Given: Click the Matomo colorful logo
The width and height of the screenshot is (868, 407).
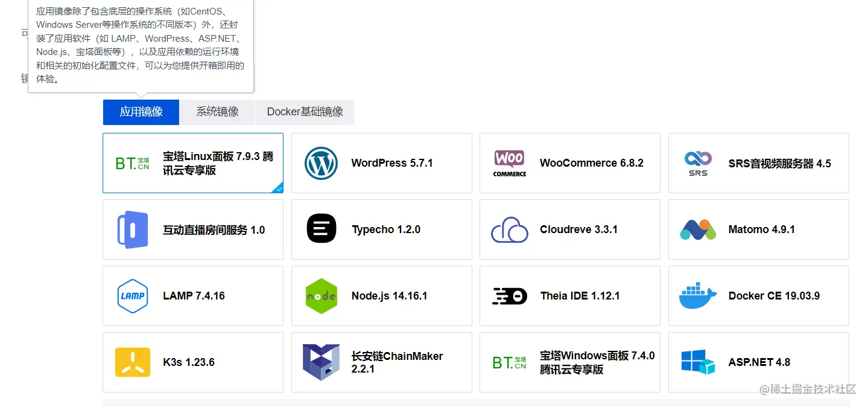Looking at the screenshot, I should point(698,230).
